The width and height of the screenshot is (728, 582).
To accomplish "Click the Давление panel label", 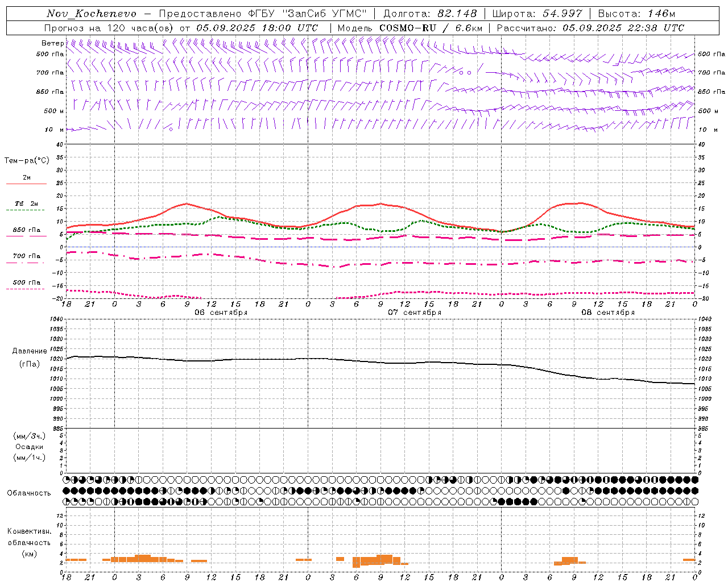I will pyautogui.click(x=30, y=351).
